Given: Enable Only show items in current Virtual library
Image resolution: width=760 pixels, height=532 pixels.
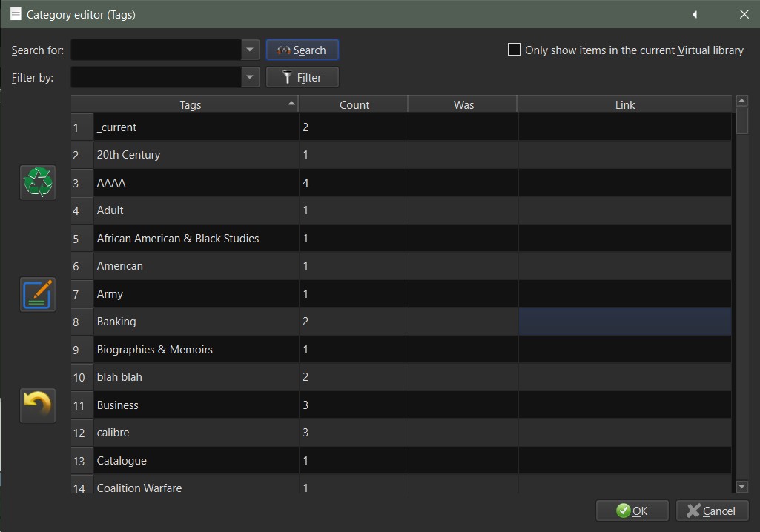Looking at the screenshot, I should pyautogui.click(x=514, y=50).
